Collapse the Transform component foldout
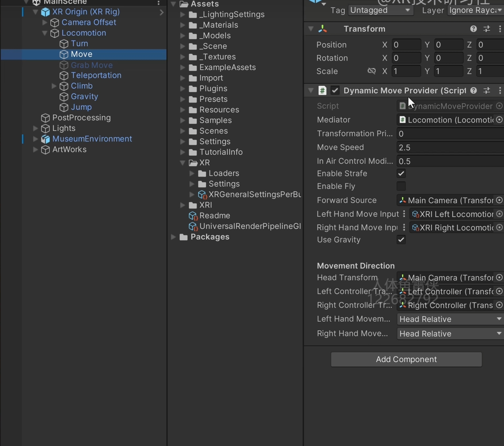 (311, 29)
